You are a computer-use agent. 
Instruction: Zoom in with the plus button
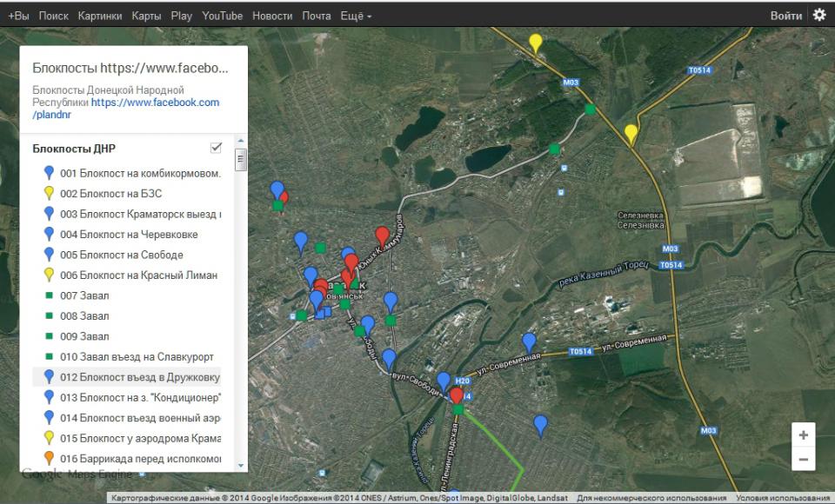coord(803,435)
